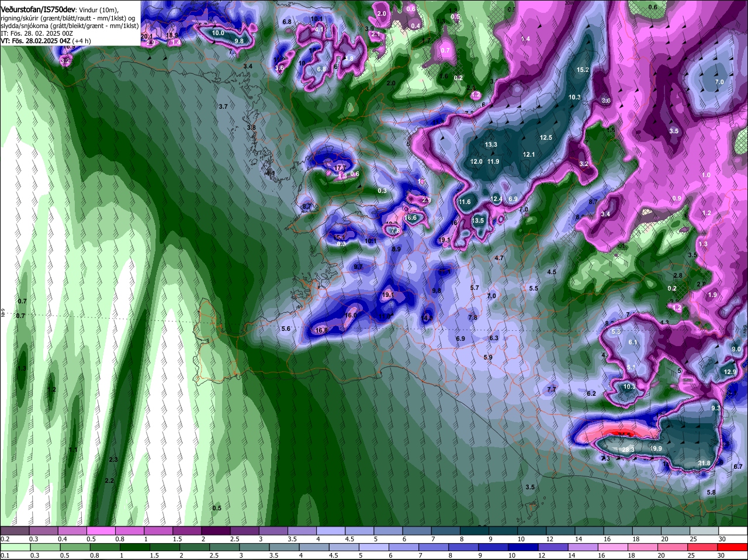The height and width of the screenshot is (560, 748).
Task: Click the IT: Fös. 28. 02. 2025 00Z line
Action: pos(37,33)
